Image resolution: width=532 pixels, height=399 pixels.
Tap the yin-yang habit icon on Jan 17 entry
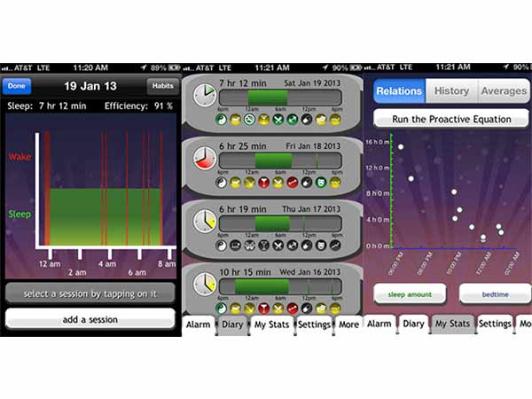tap(220, 245)
